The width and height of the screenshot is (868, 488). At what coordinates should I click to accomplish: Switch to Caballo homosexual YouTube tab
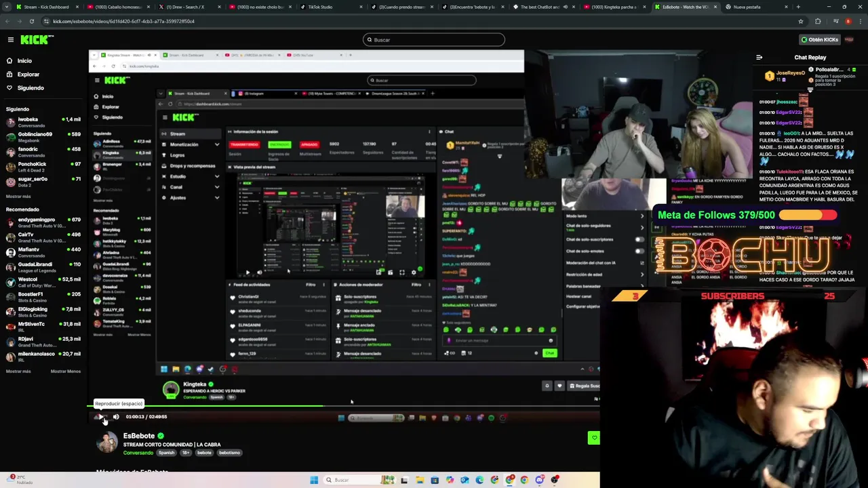pos(118,7)
